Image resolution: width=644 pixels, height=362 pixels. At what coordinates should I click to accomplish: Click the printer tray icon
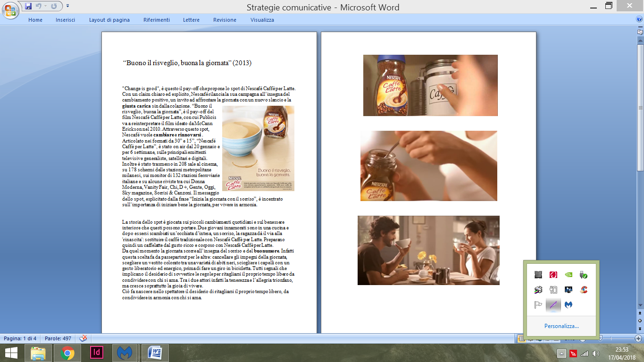coord(538,290)
